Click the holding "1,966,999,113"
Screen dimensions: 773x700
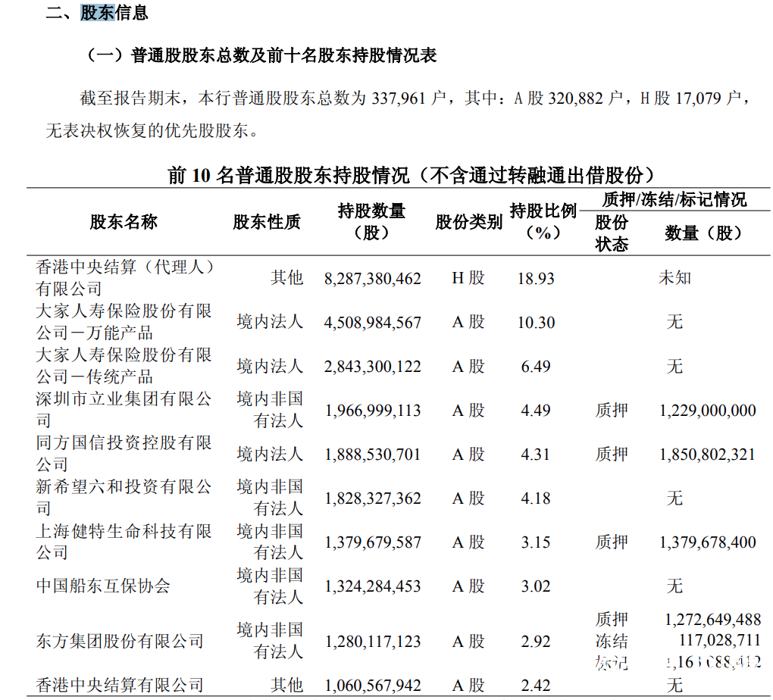point(373,411)
